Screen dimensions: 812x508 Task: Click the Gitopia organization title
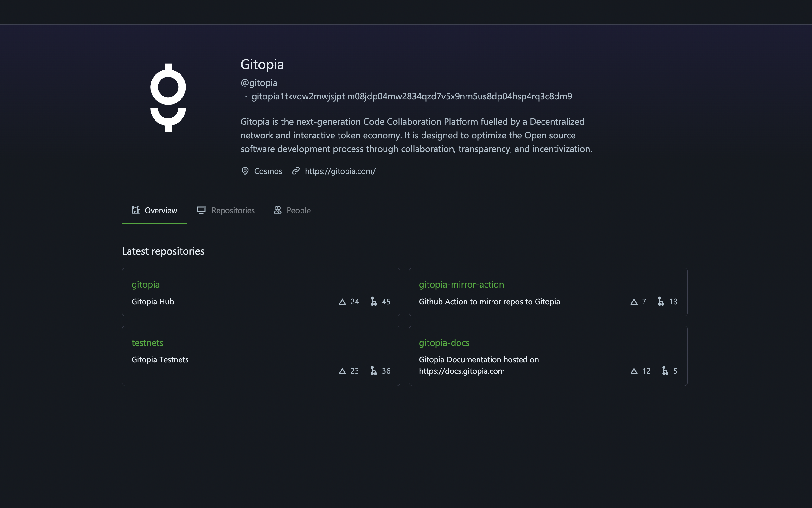pyautogui.click(x=262, y=64)
